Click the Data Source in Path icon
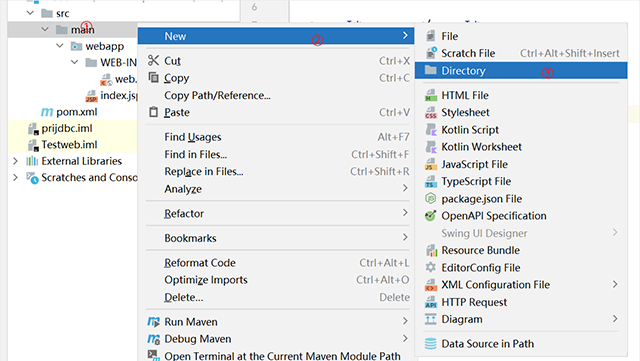 tap(431, 343)
